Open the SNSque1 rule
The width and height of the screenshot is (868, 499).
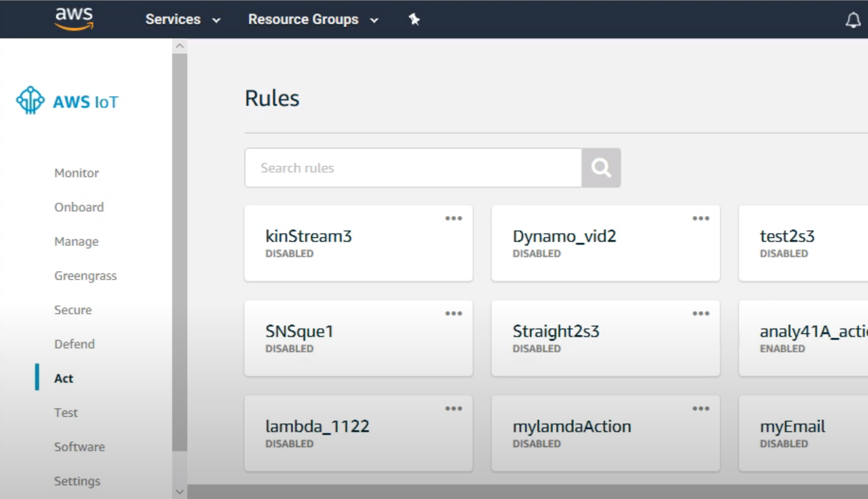click(358, 338)
